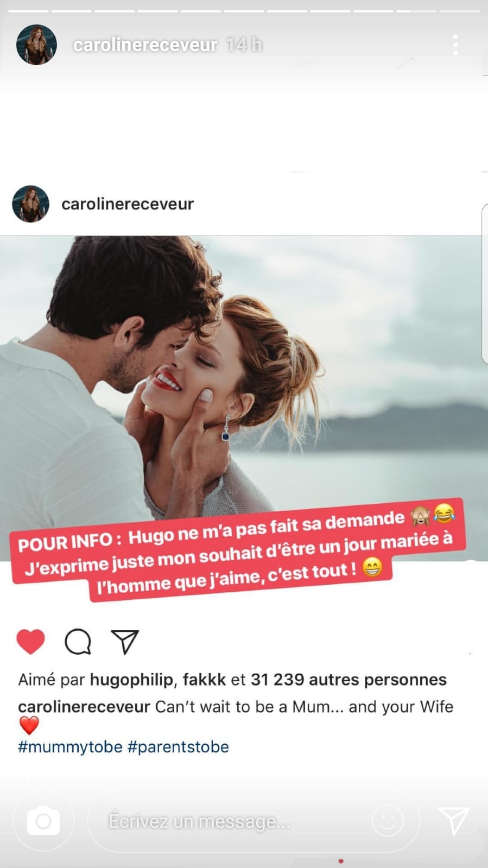Share the post with the arrow icon under the photo
The height and width of the screenshot is (868, 488).
click(125, 642)
